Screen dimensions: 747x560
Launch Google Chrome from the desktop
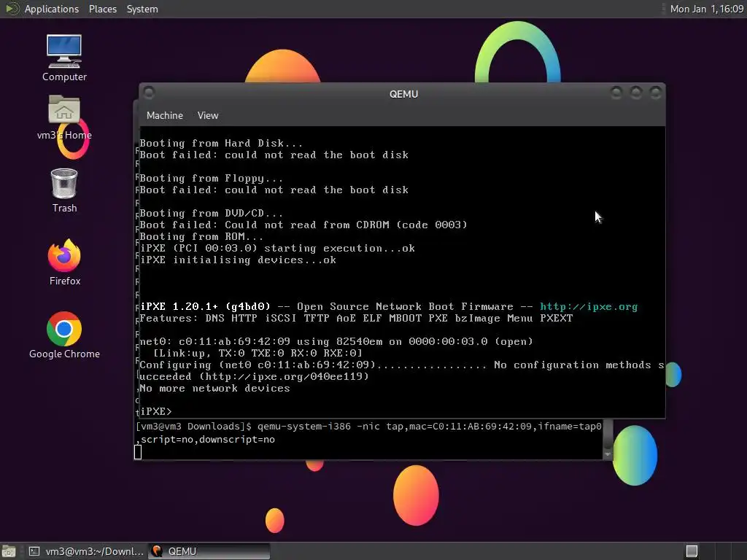pos(64,335)
